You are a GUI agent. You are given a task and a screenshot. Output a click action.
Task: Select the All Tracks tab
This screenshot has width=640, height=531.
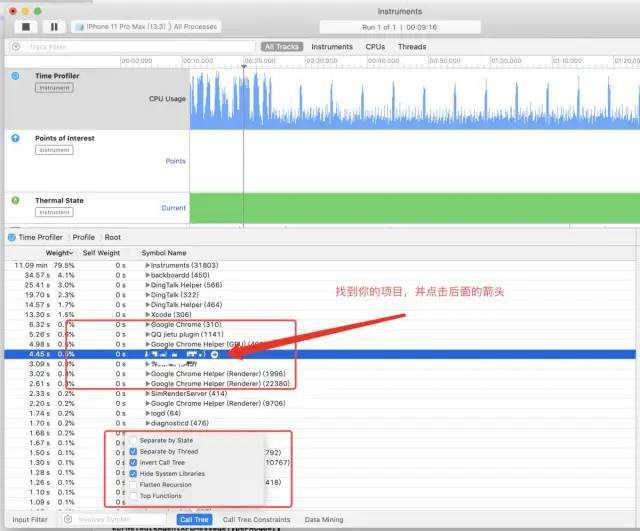pyautogui.click(x=282, y=47)
